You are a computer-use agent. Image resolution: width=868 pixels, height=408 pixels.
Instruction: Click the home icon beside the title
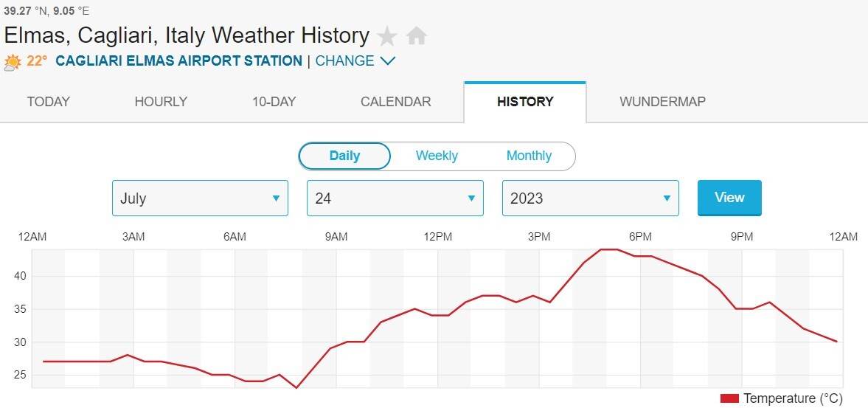(417, 36)
